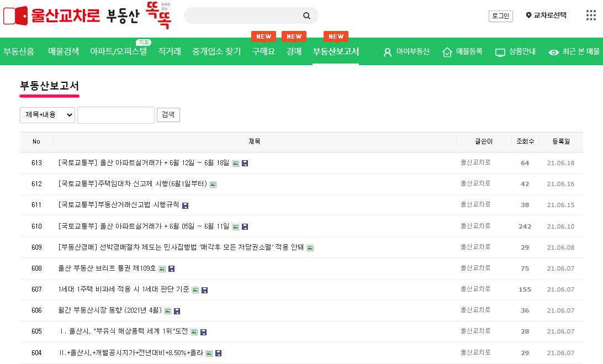The width and height of the screenshot is (603, 364).
Task: Show 최근 본 매물 eye icon
Action: 574,51
